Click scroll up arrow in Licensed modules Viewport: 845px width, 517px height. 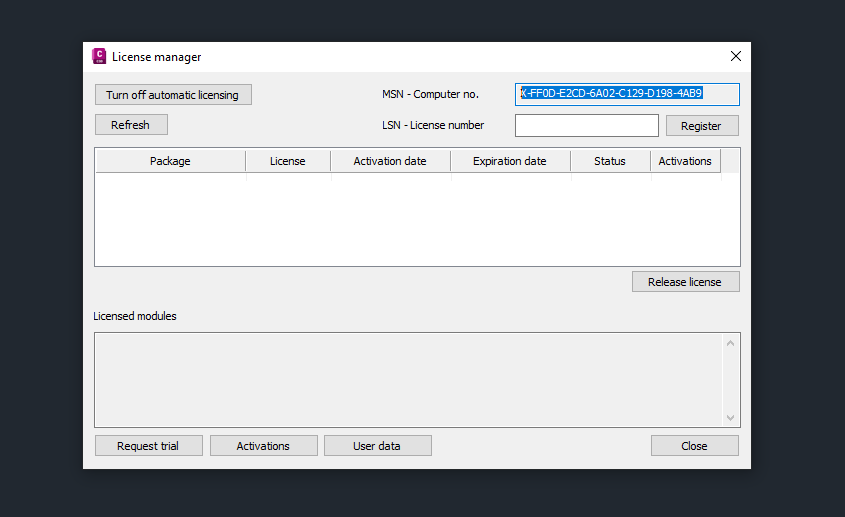coord(730,343)
